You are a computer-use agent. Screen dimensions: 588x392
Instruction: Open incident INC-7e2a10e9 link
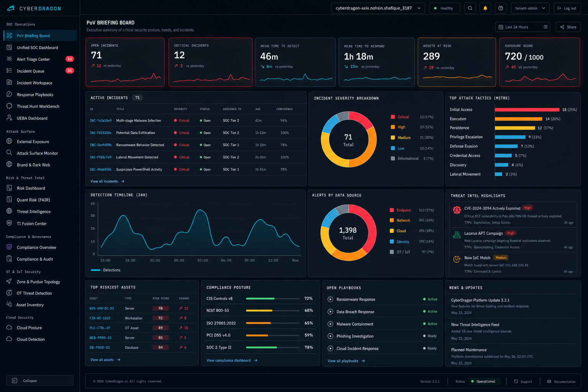[101, 120]
